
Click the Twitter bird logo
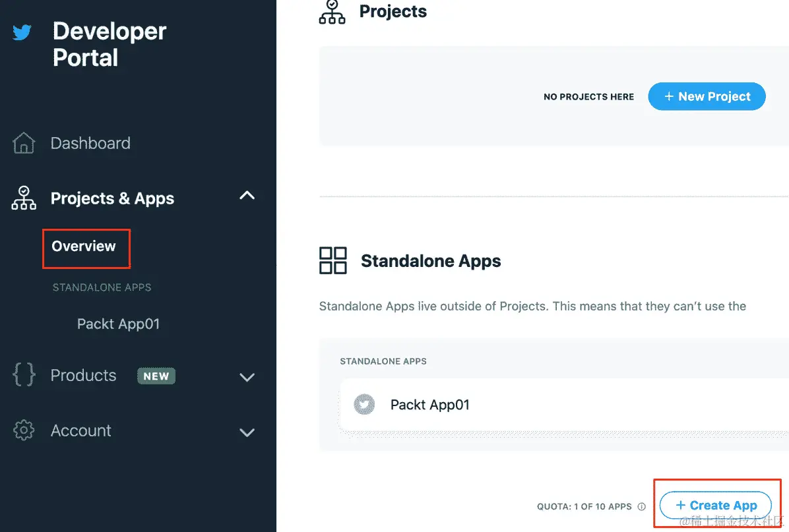click(x=22, y=32)
